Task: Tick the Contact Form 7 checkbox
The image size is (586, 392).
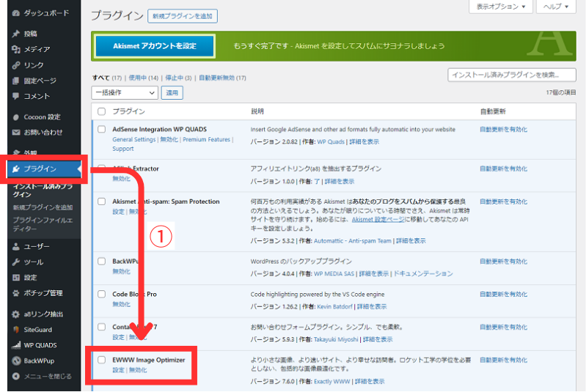Action: pyautogui.click(x=101, y=327)
